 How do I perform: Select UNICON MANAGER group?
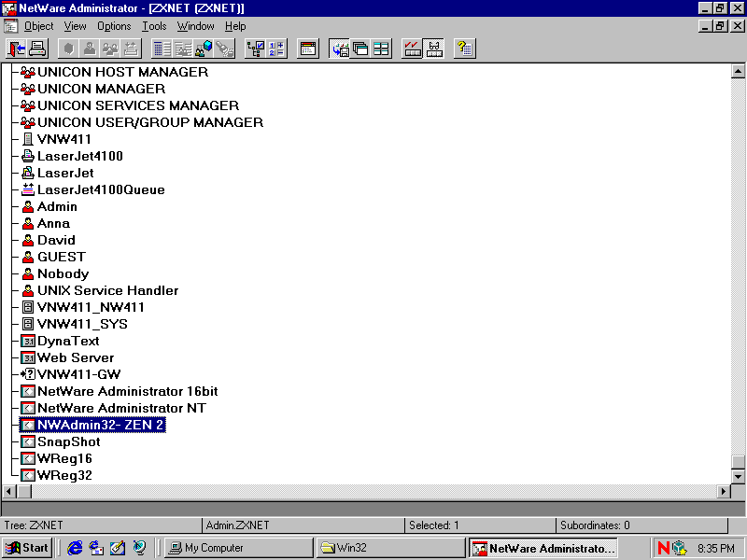tap(102, 89)
